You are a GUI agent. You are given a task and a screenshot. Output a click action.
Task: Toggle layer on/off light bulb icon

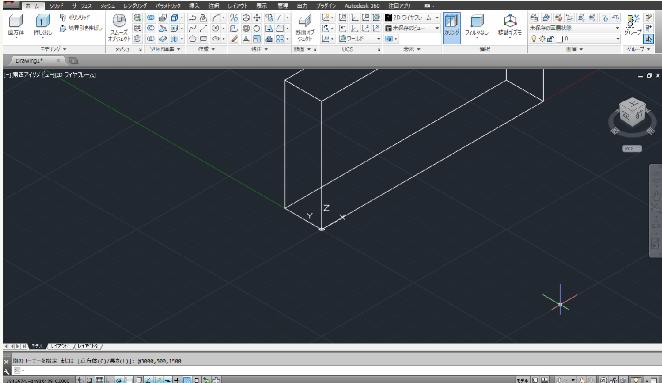click(x=534, y=39)
